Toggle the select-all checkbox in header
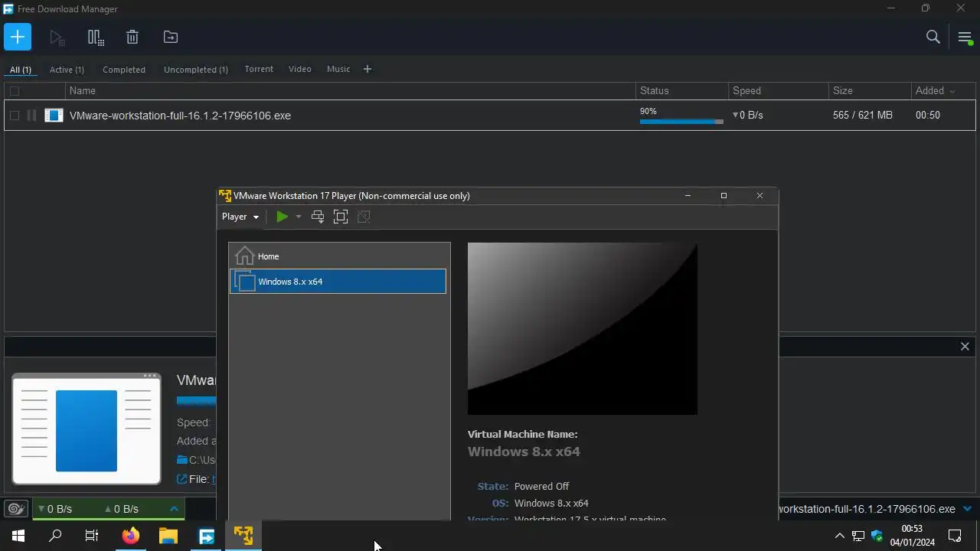 [15, 91]
